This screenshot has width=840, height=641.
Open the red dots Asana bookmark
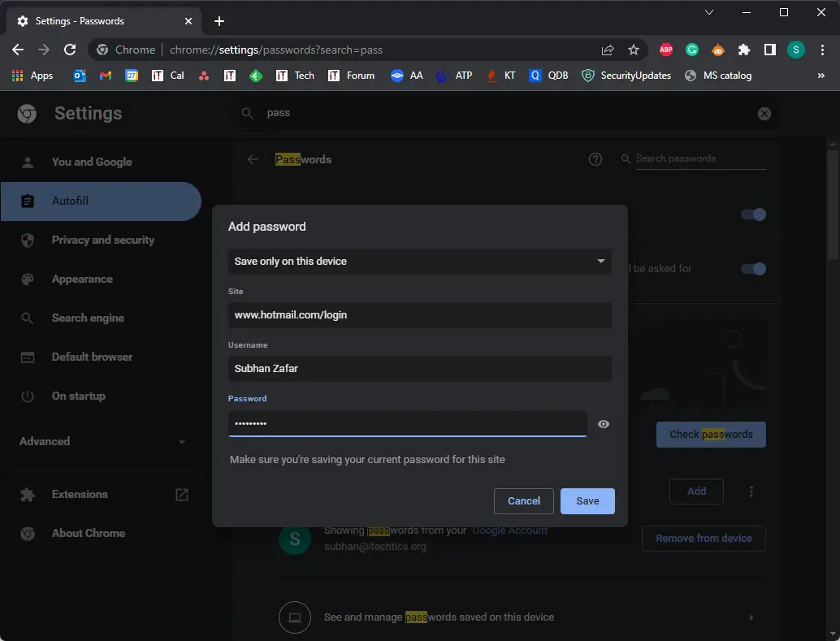204,76
